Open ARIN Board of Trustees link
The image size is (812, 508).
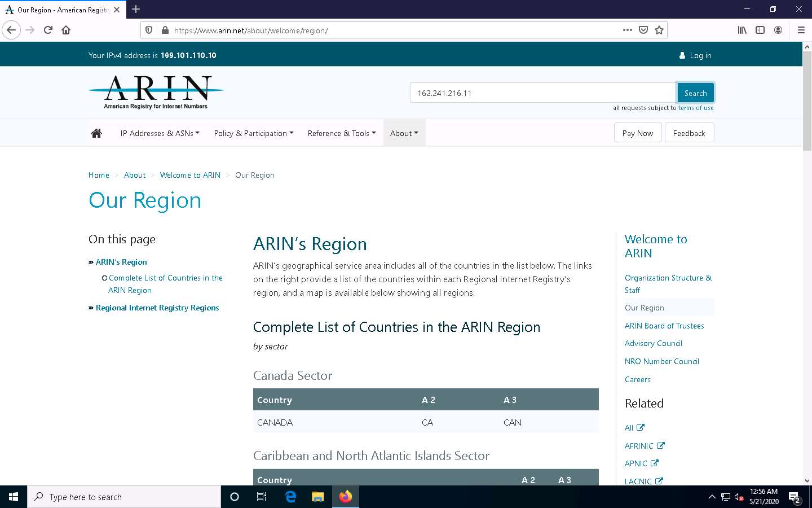pos(664,326)
